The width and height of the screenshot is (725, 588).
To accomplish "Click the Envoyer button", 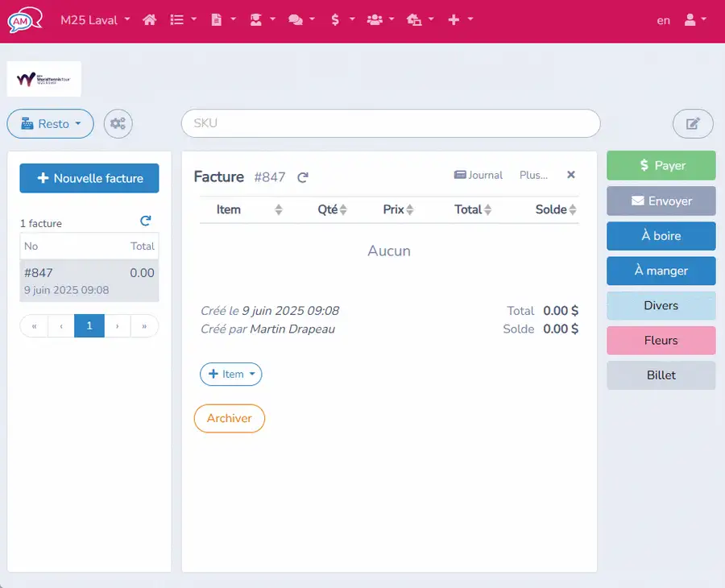I will click(x=661, y=201).
